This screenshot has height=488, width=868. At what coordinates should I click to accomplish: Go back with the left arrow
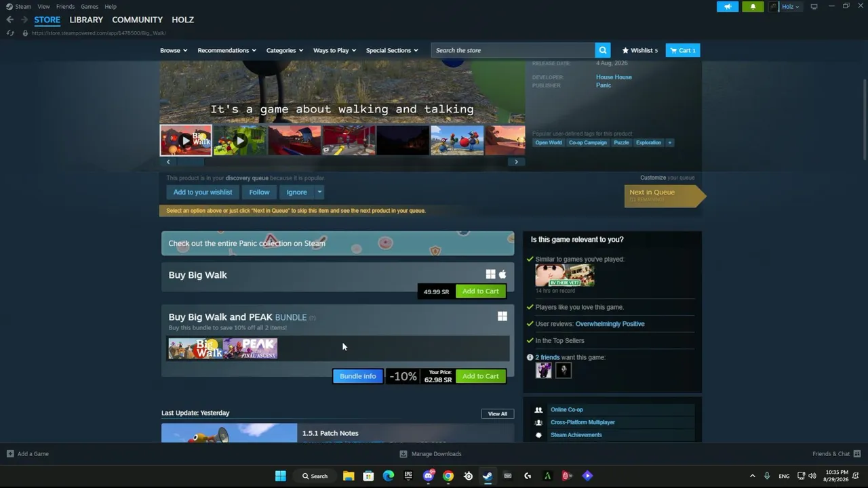tap(9, 20)
